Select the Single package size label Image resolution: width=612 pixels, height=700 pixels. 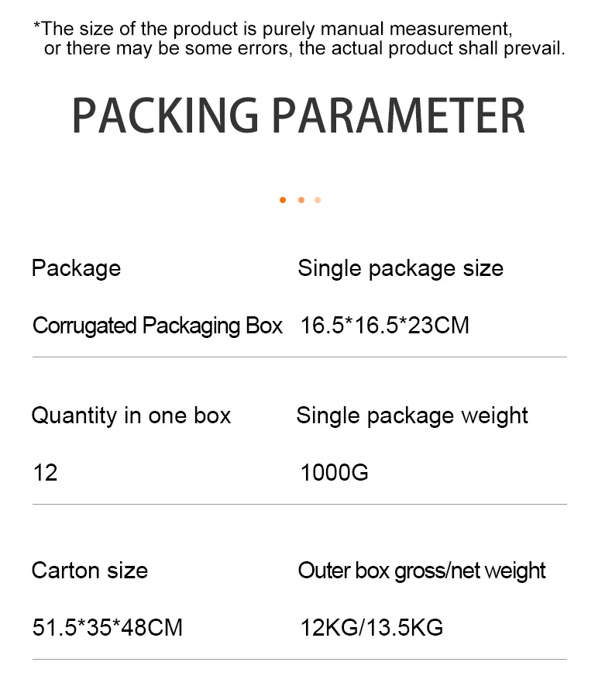click(x=401, y=268)
